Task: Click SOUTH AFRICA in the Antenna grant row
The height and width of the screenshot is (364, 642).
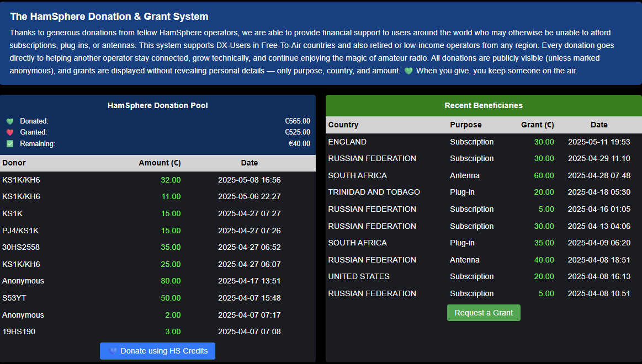Action: [358, 175]
